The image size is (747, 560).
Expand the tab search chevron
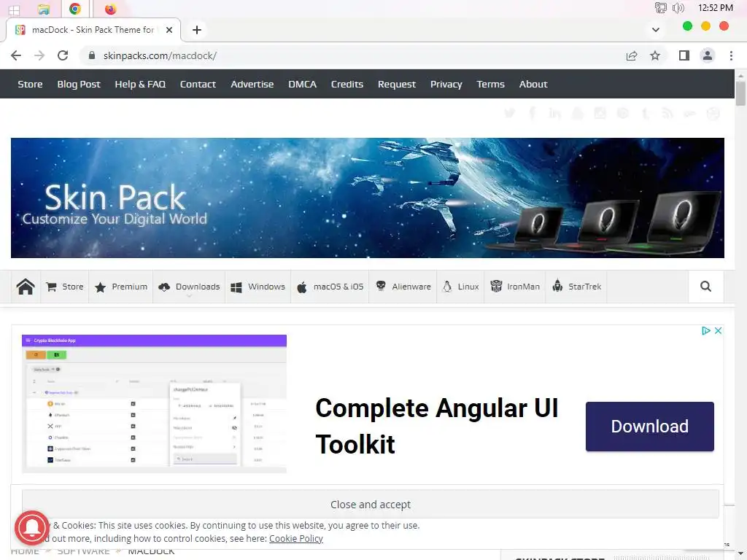[x=656, y=30]
